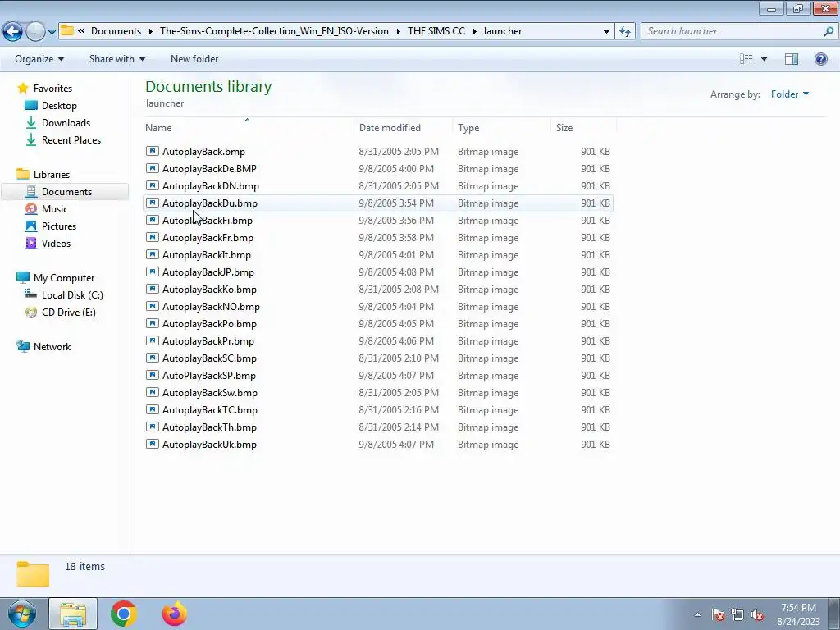Click Documents in the address breadcrumb
Screen dimensions: 840x630
coord(116,31)
